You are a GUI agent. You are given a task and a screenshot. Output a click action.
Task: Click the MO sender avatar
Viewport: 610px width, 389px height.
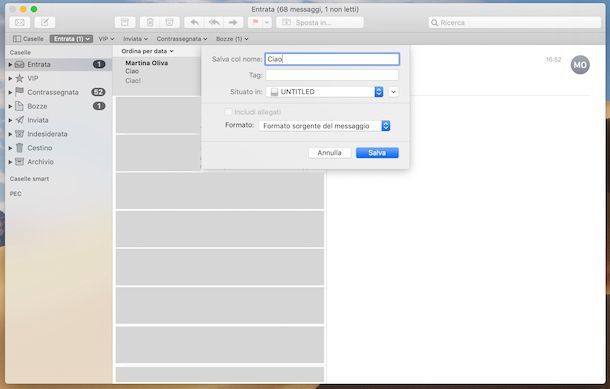(x=580, y=65)
